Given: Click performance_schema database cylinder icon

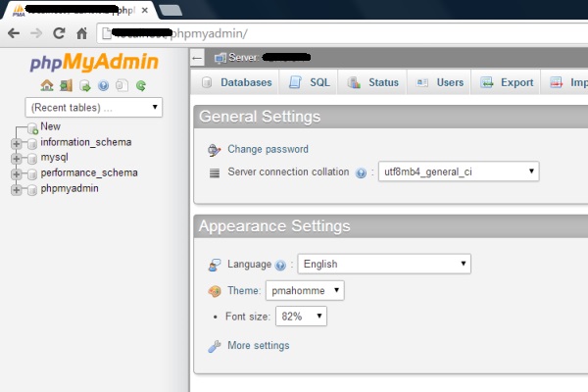Looking at the screenshot, I should pyautogui.click(x=32, y=174).
